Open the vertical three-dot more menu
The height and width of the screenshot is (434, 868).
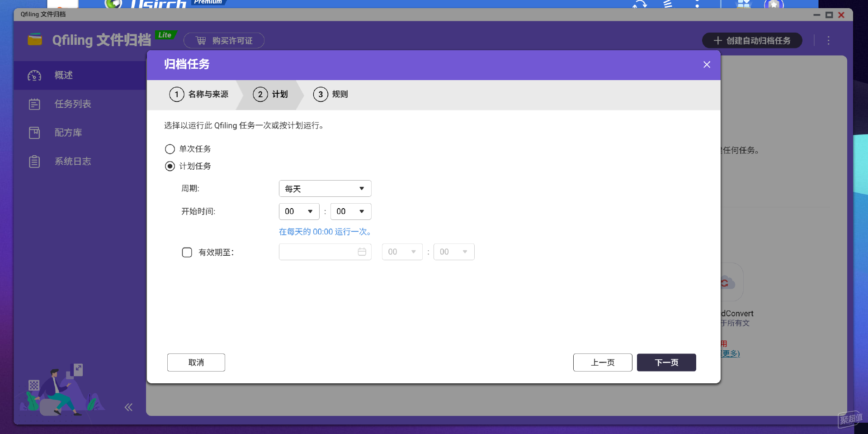(x=828, y=41)
